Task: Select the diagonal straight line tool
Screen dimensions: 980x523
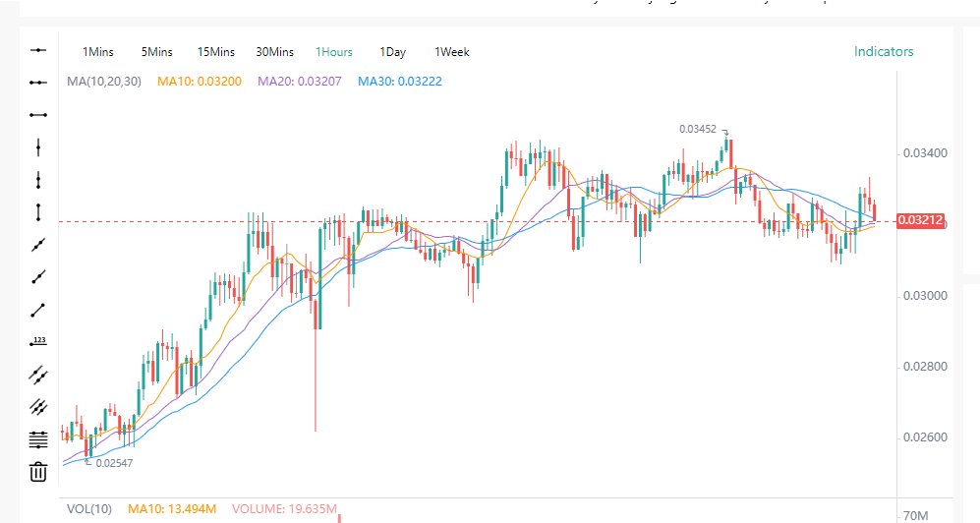Action: coord(38,245)
